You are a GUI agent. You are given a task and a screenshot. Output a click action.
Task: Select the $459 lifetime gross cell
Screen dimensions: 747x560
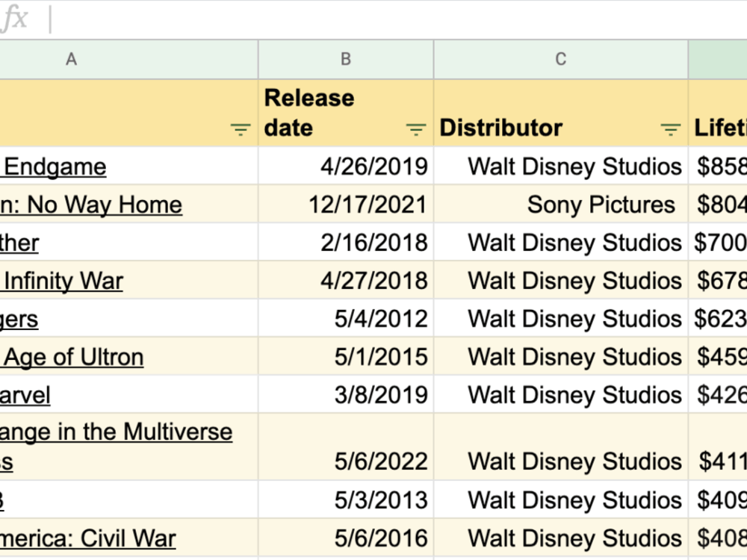(x=718, y=356)
